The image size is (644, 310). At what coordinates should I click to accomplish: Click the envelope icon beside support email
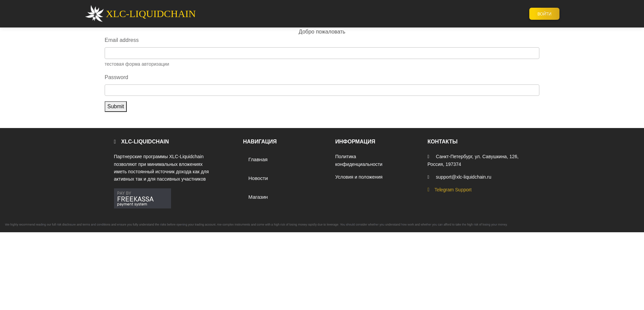[x=429, y=177]
